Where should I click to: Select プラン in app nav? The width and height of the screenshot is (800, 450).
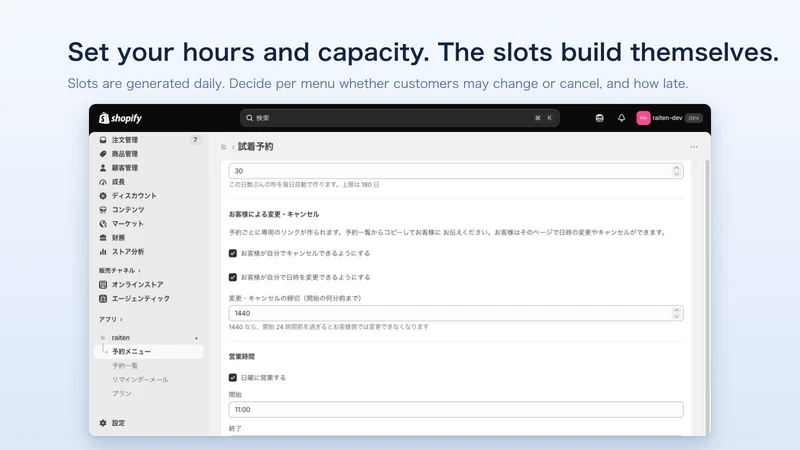point(122,393)
